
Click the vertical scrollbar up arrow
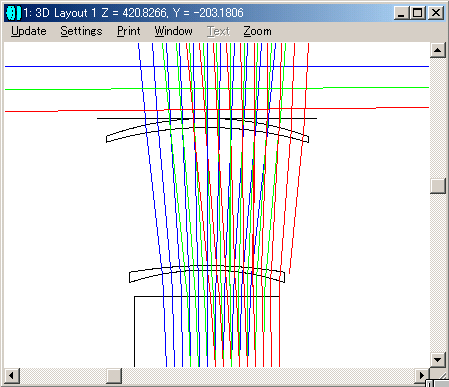click(438, 50)
